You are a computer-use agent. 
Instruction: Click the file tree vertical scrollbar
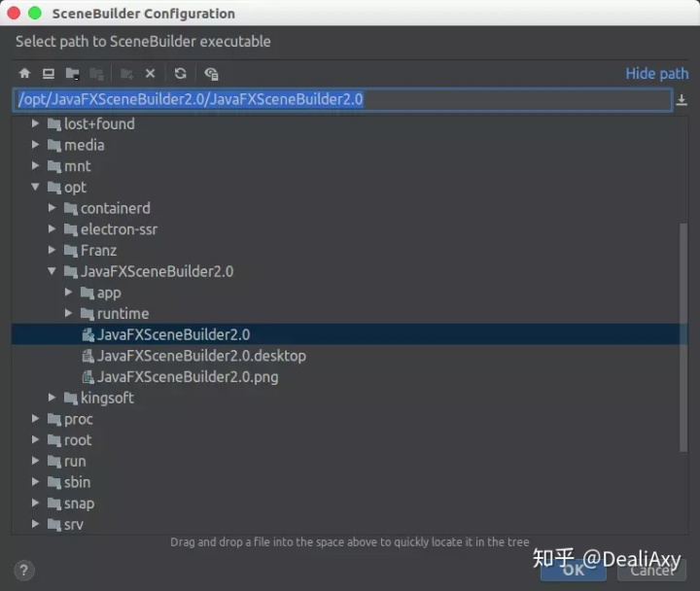pos(683,337)
